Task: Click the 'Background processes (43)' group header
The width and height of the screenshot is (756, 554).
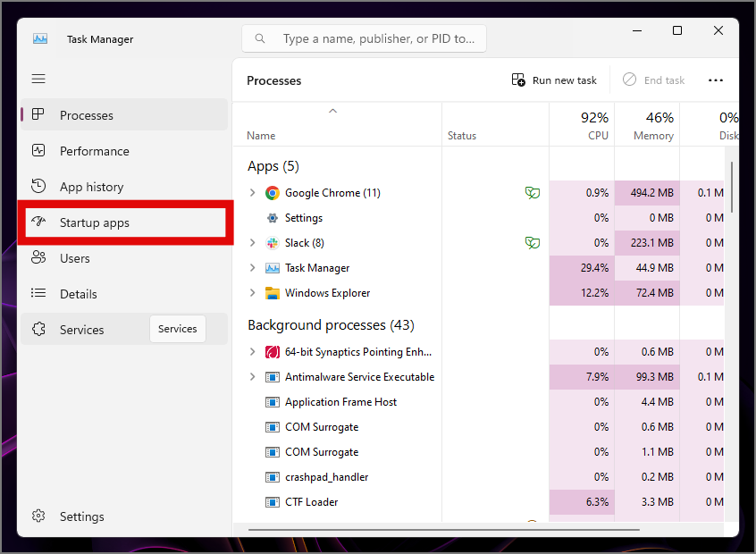Action: point(331,325)
